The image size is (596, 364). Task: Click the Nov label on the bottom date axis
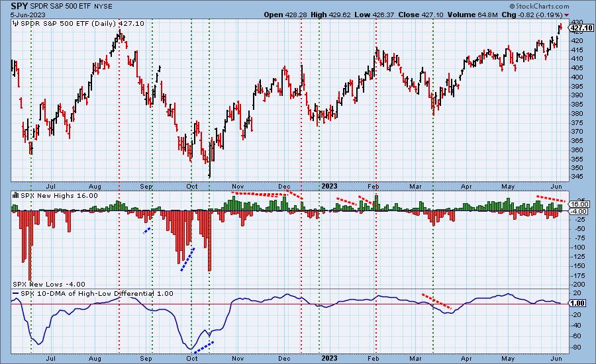click(238, 358)
